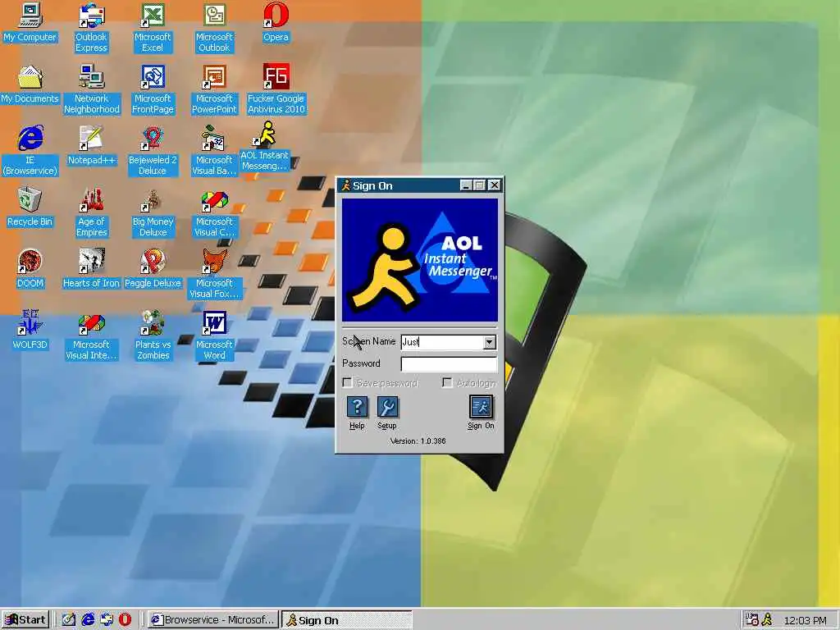Launch Internet Explorer from quick launch bar
This screenshot has height=630, width=840.
click(x=88, y=620)
